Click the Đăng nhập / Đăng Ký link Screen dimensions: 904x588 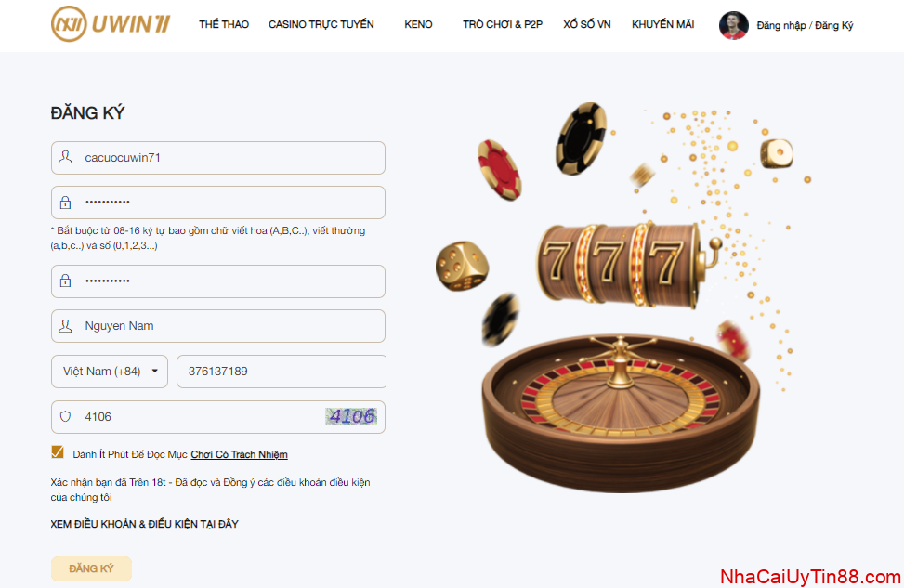coord(805,25)
